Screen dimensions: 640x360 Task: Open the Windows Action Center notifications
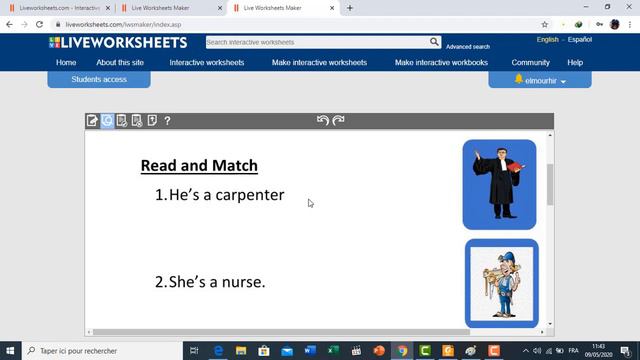click(x=625, y=351)
